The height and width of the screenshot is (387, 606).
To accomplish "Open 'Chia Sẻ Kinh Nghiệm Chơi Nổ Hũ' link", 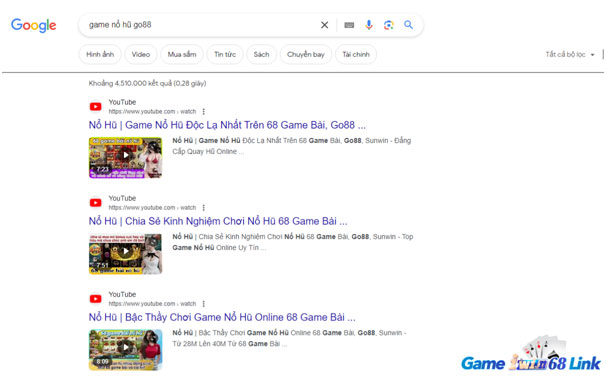I will tap(218, 221).
